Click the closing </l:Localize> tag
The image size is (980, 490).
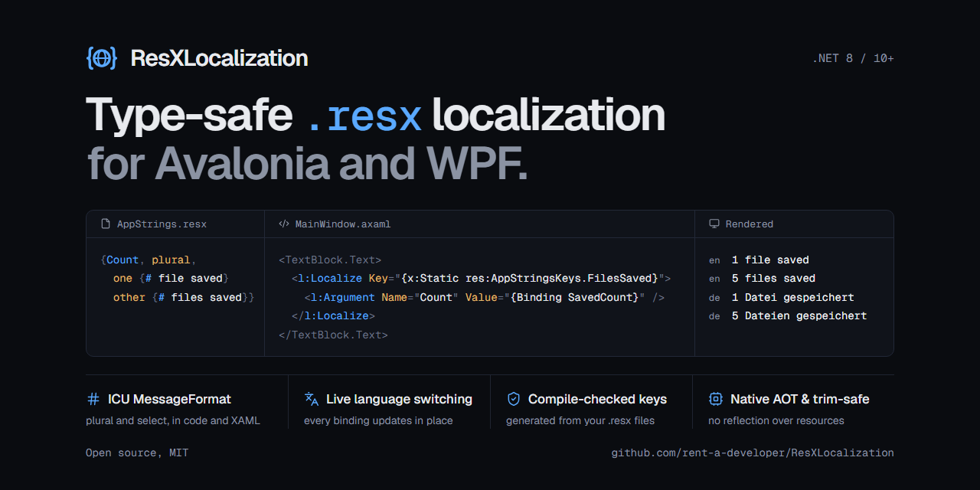point(333,315)
